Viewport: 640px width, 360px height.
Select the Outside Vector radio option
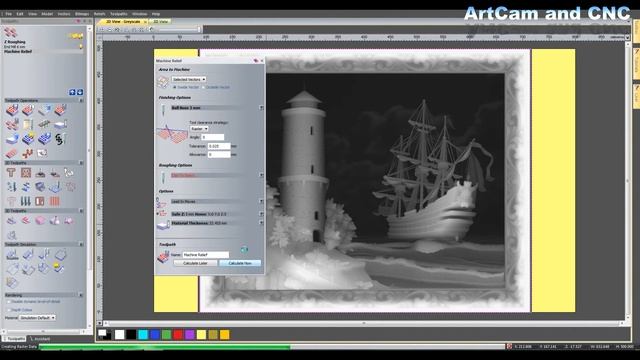pos(203,87)
